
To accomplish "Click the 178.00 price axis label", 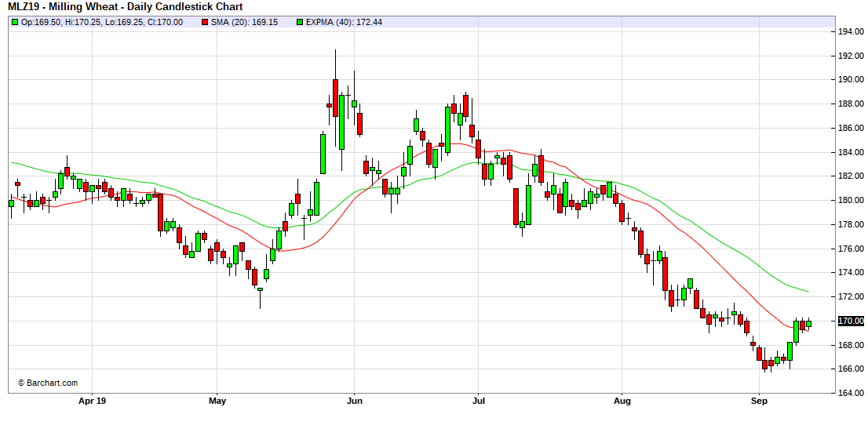I will click(x=852, y=225).
